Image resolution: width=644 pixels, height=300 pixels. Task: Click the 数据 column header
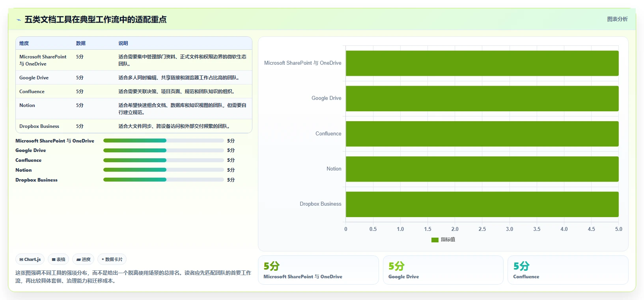[81, 43]
